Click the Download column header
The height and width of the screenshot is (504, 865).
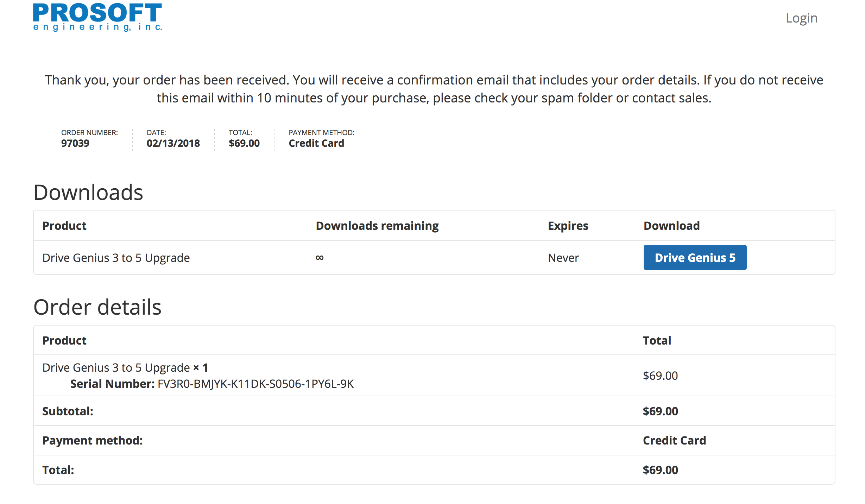[671, 226]
